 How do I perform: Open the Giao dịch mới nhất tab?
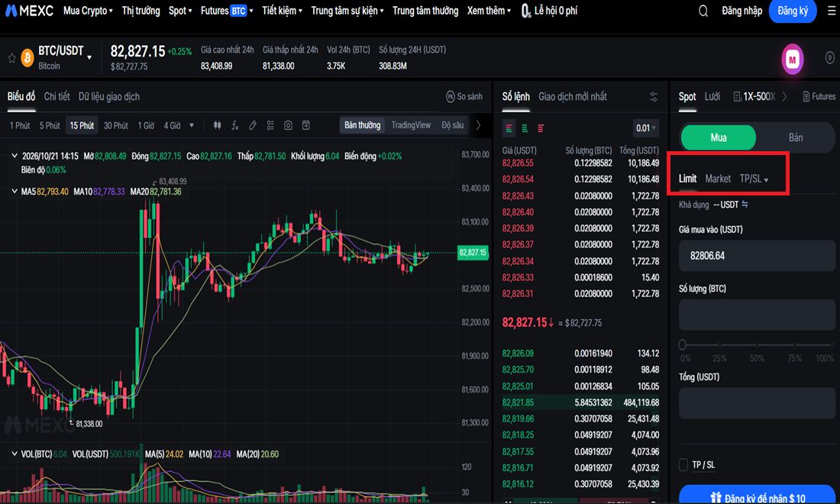point(573,96)
